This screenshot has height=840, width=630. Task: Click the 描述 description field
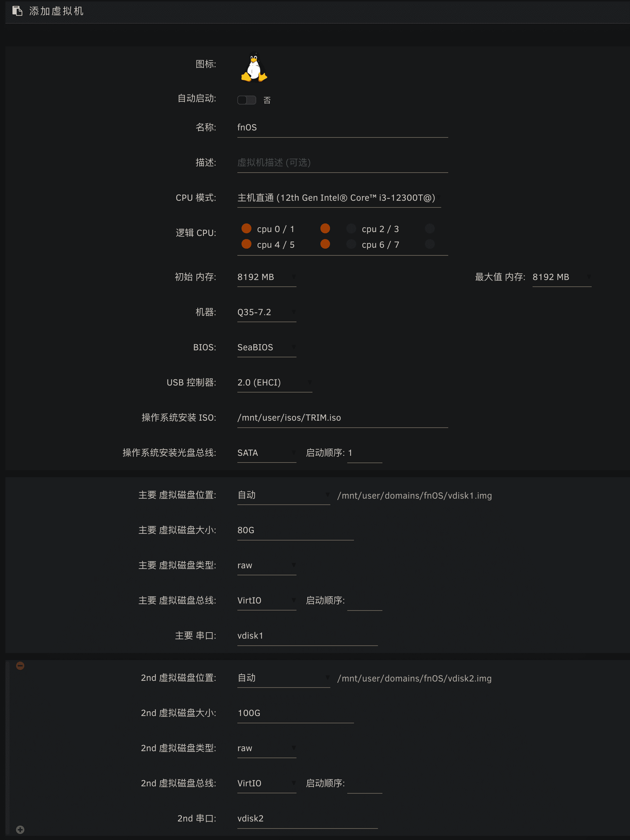click(343, 163)
